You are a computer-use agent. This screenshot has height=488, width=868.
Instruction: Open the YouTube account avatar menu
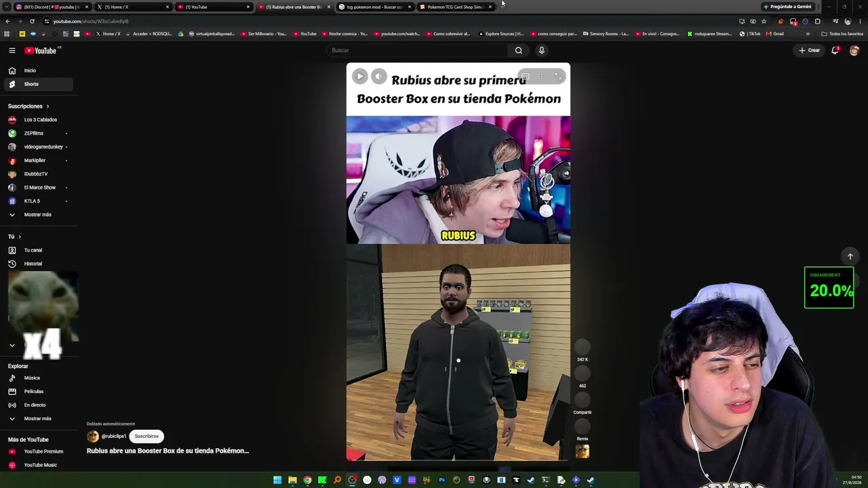pyautogui.click(x=854, y=50)
